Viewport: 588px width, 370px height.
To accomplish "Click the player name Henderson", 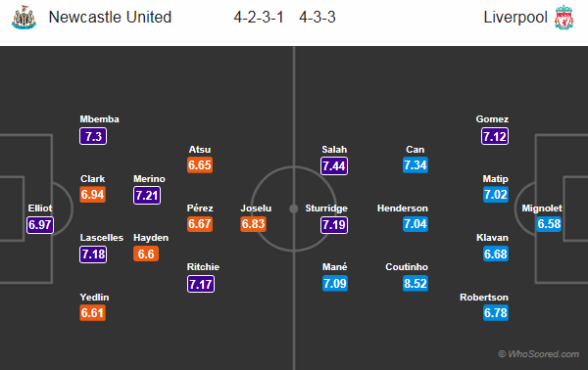I will 403,208.
